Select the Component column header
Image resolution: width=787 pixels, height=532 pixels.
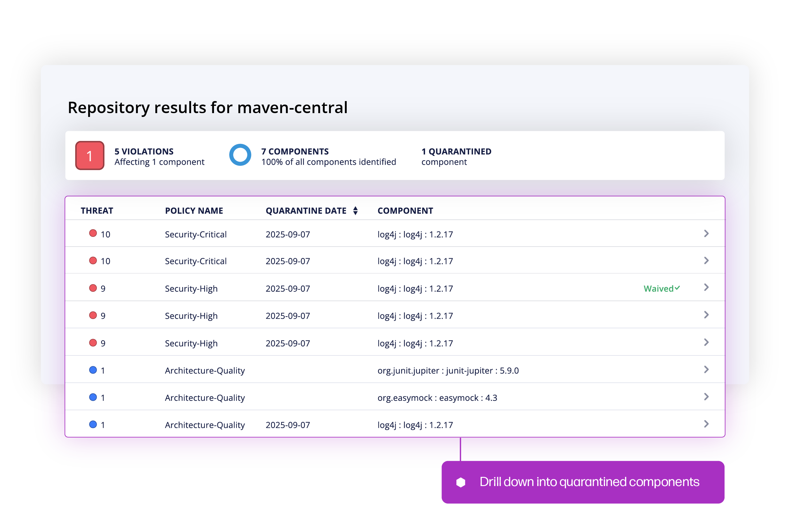405,210
